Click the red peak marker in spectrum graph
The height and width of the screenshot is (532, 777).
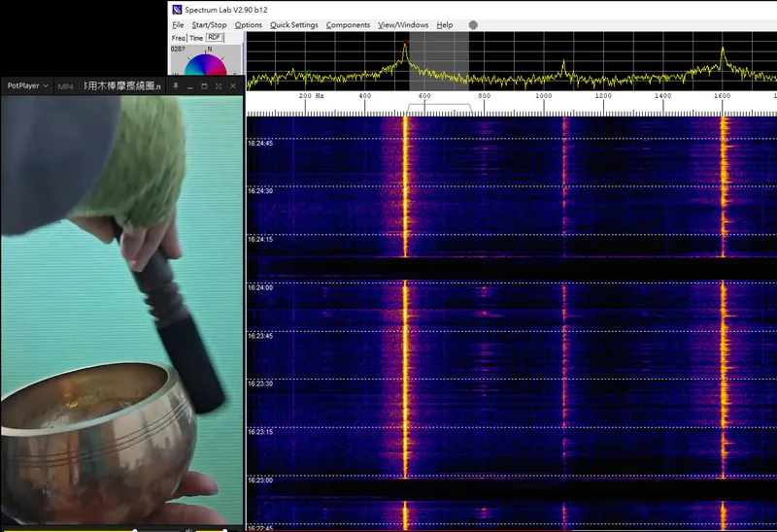click(x=405, y=41)
